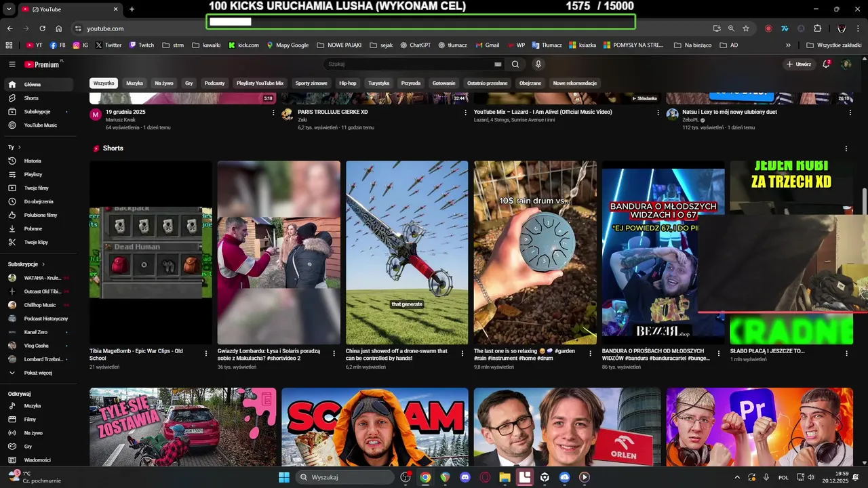Open options for Gwiazdy Lombardu short
The height and width of the screenshot is (488, 868).
click(x=334, y=353)
